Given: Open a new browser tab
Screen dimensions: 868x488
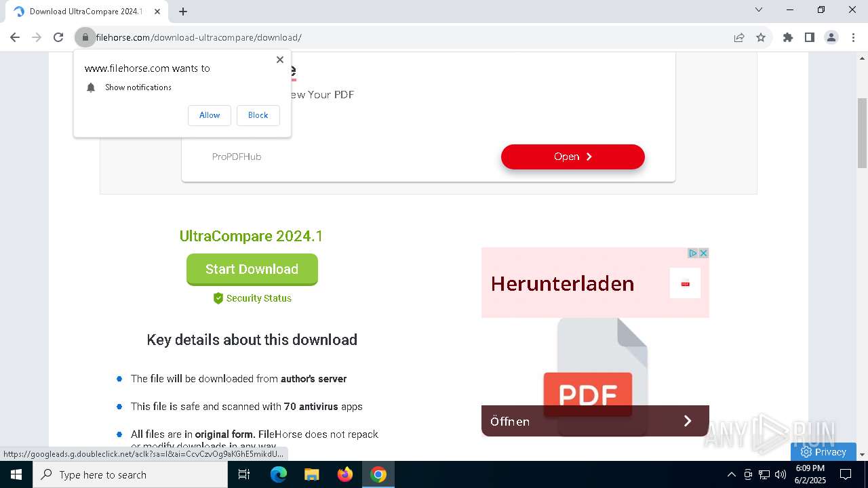Looking at the screenshot, I should click(x=183, y=12).
